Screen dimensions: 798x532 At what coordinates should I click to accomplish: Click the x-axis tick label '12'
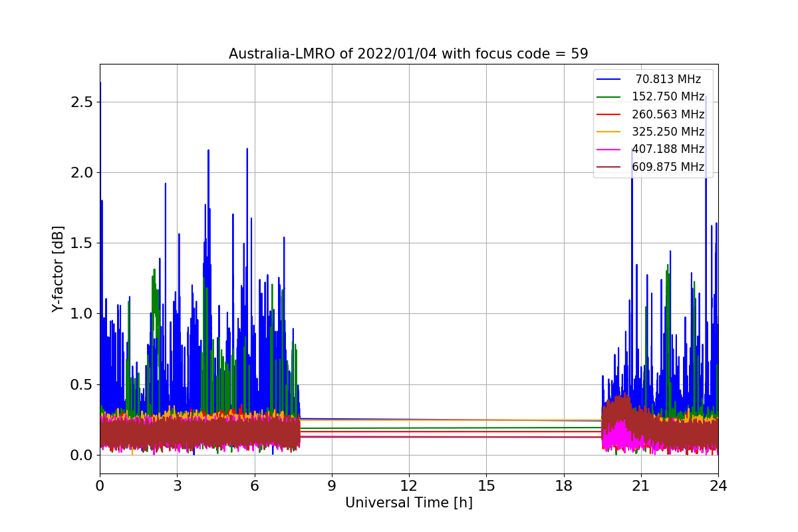click(409, 485)
